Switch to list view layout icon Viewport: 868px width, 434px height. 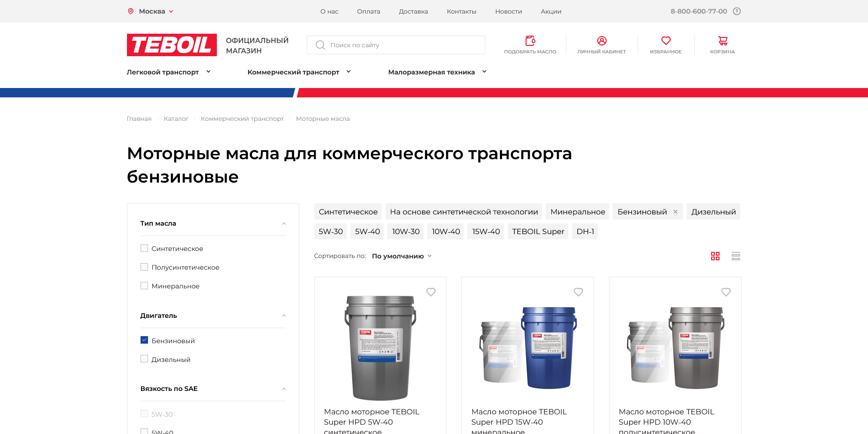pos(736,256)
